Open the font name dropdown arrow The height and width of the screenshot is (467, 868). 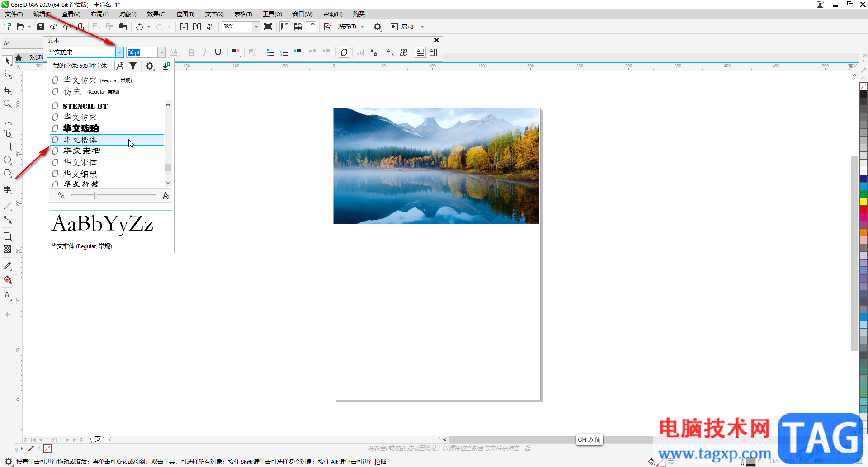(119, 52)
